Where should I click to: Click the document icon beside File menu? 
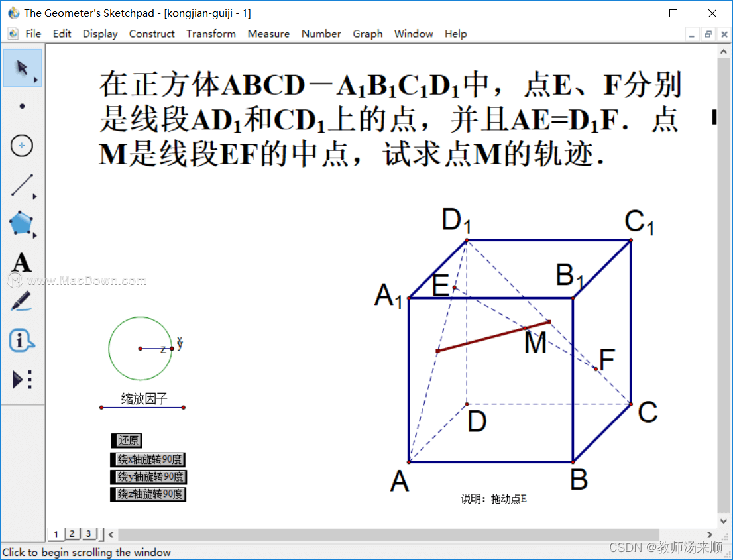click(x=13, y=34)
